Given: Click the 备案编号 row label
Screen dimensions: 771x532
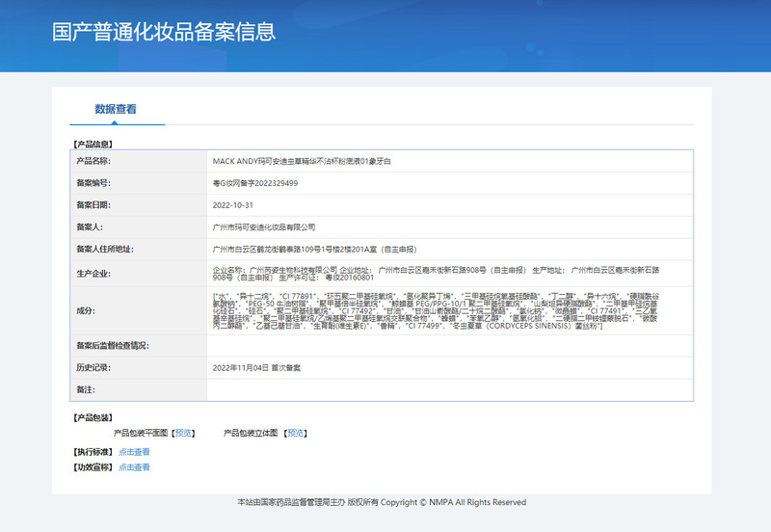Looking at the screenshot, I should (x=93, y=183).
